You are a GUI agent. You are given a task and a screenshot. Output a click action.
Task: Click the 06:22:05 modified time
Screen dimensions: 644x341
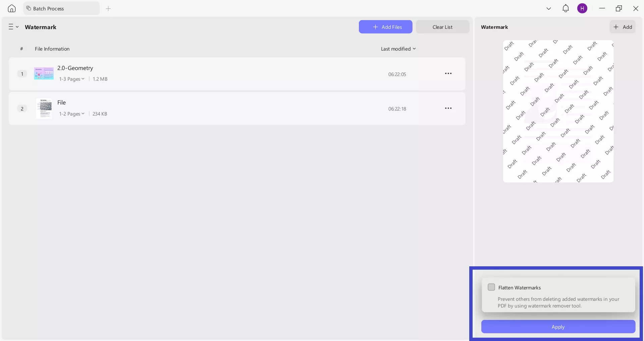pyautogui.click(x=397, y=74)
